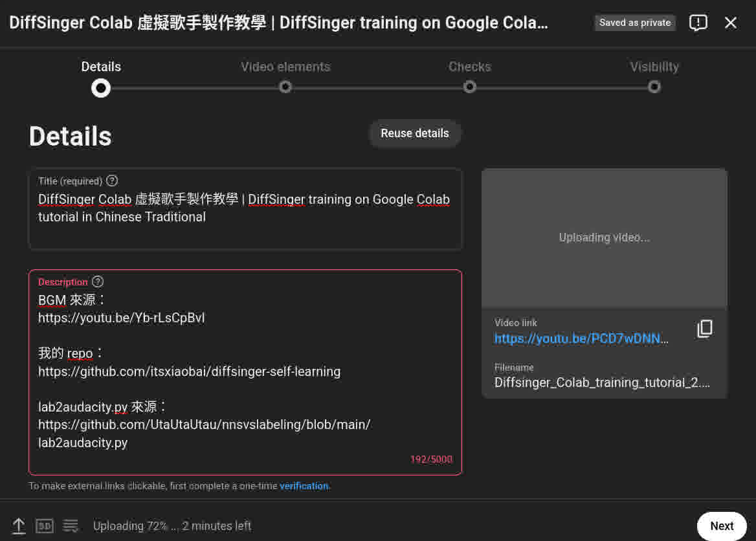Click the BGM youtu.be/Yb-rLsCpBvI URL line
This screenshot has height=541, width=756.
coord(122,318)
